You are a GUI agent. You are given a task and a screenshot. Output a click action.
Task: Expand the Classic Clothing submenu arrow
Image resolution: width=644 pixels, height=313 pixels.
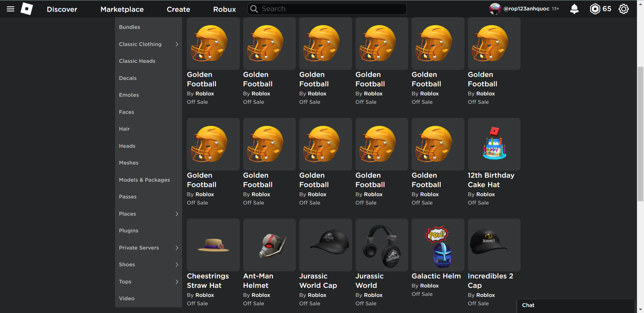point(177,44)
